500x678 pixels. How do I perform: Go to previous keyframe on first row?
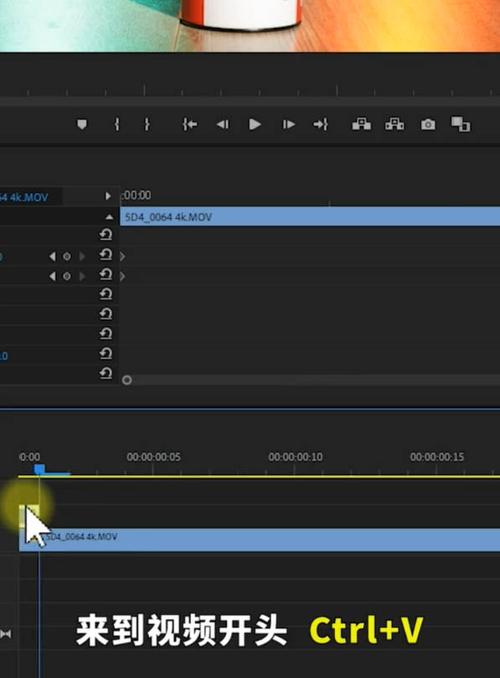pyautogui.click(x=52, y=256)
